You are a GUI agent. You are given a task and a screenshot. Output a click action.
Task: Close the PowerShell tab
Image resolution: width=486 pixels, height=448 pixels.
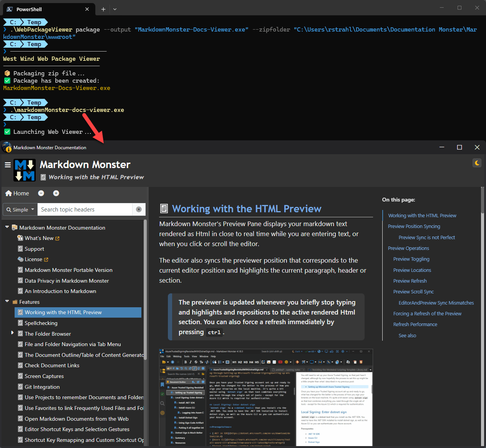(87, 9)
